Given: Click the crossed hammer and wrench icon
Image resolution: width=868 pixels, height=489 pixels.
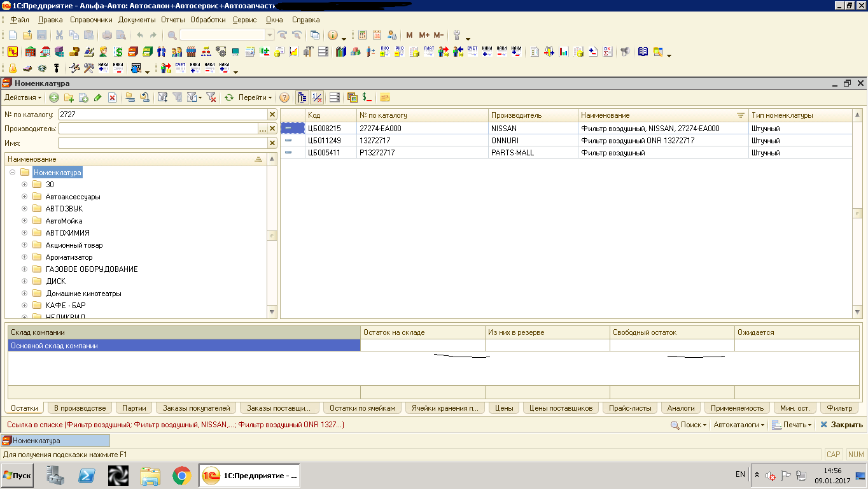Looking at the screenshot, I should pyautogui.click(x=88, y=68).
